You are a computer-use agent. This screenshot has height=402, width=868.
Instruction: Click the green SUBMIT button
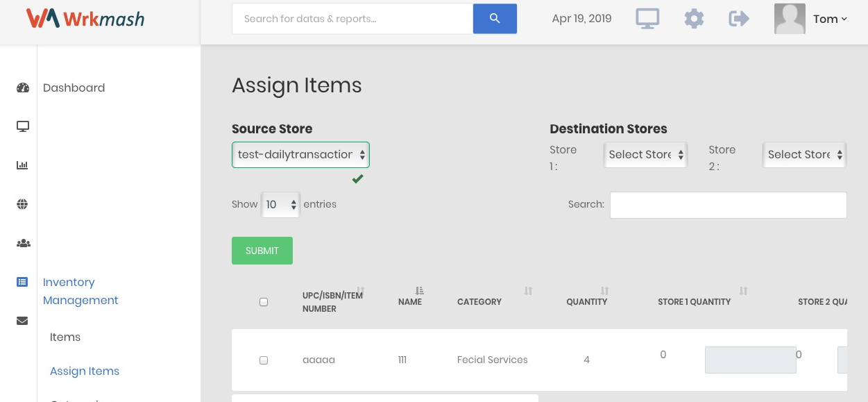pos(262,251)
